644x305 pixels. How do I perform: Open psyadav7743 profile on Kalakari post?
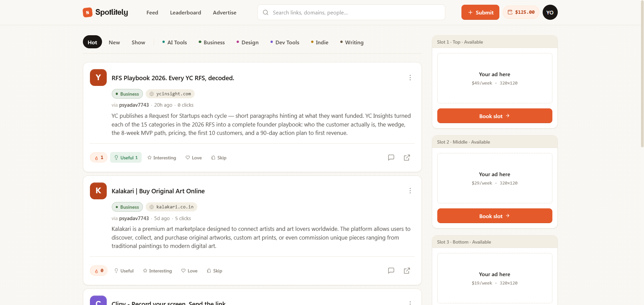pyautogui.click(x=134, y=218)
